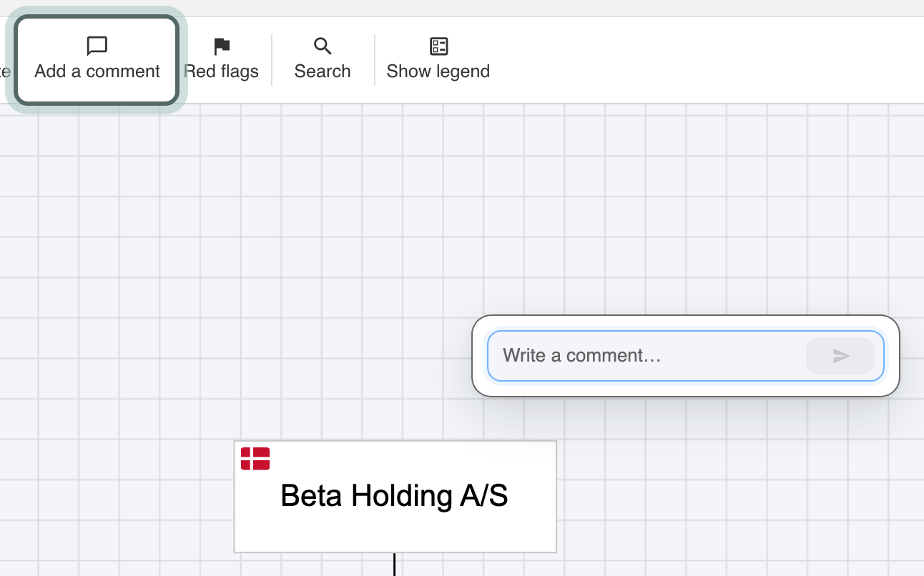The height and width of the screenshot is (576, 924).
Task: Click the Add a comment speech bubble icon
Action: coord(97,46)
